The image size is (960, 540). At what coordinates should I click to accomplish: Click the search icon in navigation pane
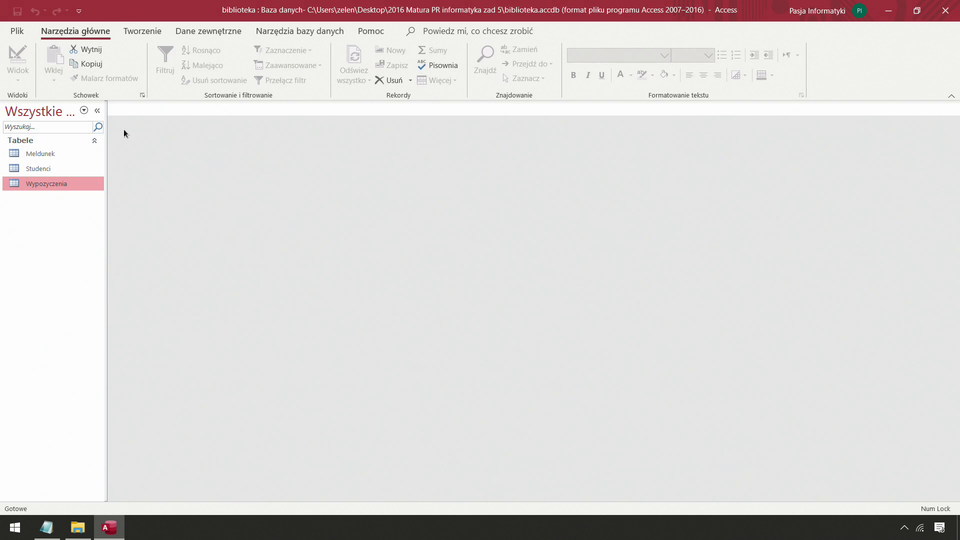(x=98, y=127)
